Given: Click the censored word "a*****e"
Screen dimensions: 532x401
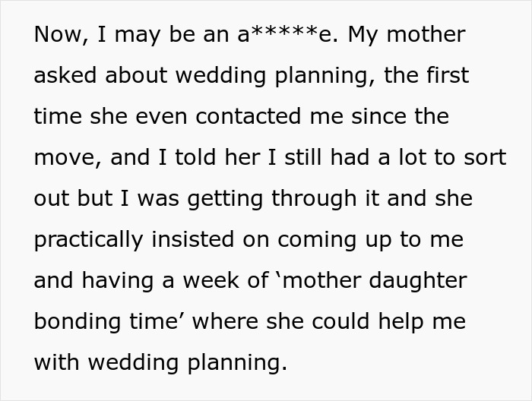Looking at the screenshot, I should pos(287,35).
